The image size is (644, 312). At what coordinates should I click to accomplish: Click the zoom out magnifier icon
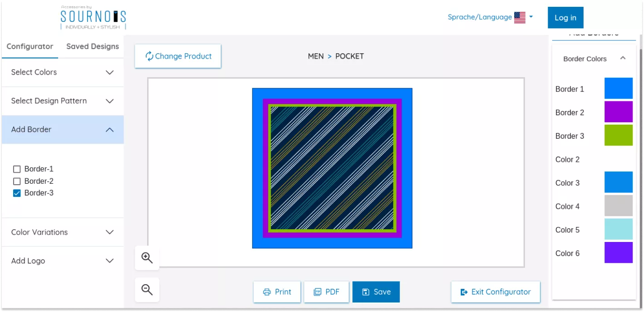coord(147,290)
